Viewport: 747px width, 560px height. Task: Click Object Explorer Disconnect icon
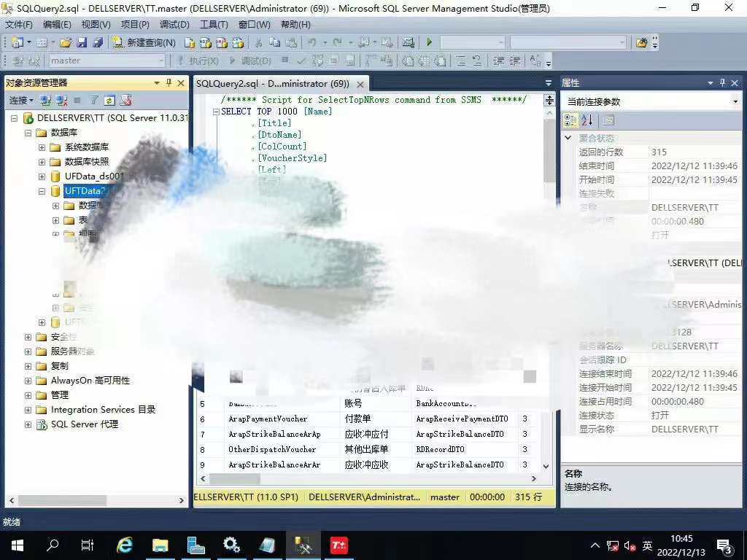61,101
